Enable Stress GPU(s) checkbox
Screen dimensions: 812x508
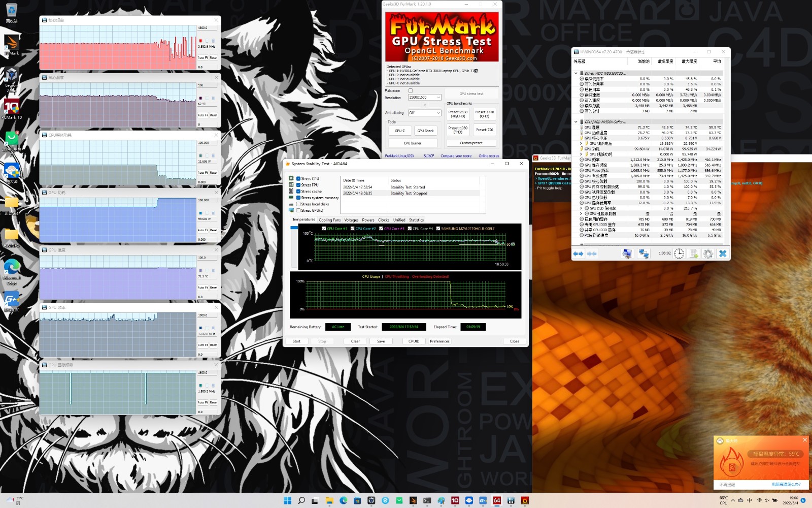tap(298, 210)
